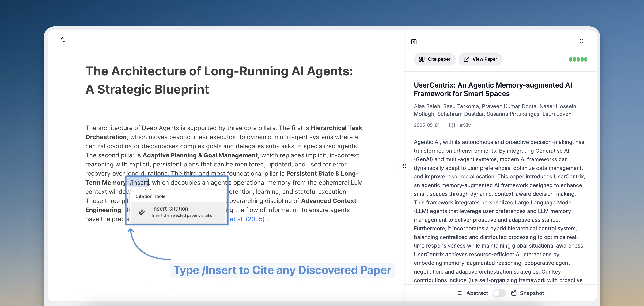Click the Citation Tools popup header
The height and width of the screenshot is (306, 644).
pyautogui.click(x=150, y=196)
